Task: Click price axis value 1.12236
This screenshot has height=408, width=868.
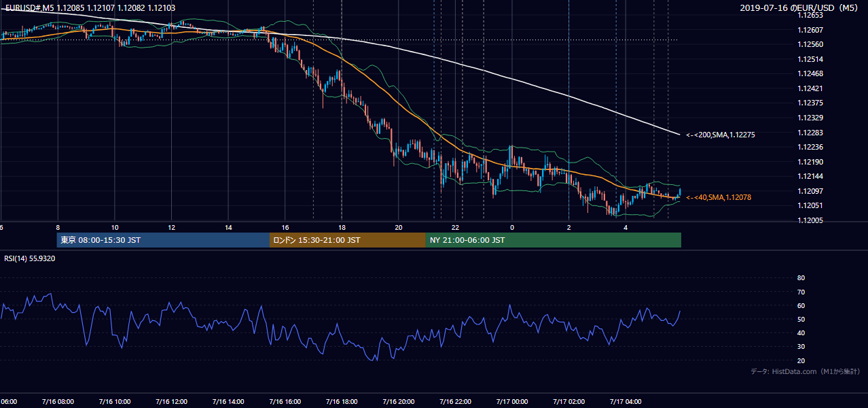Action: click(810, 147)
